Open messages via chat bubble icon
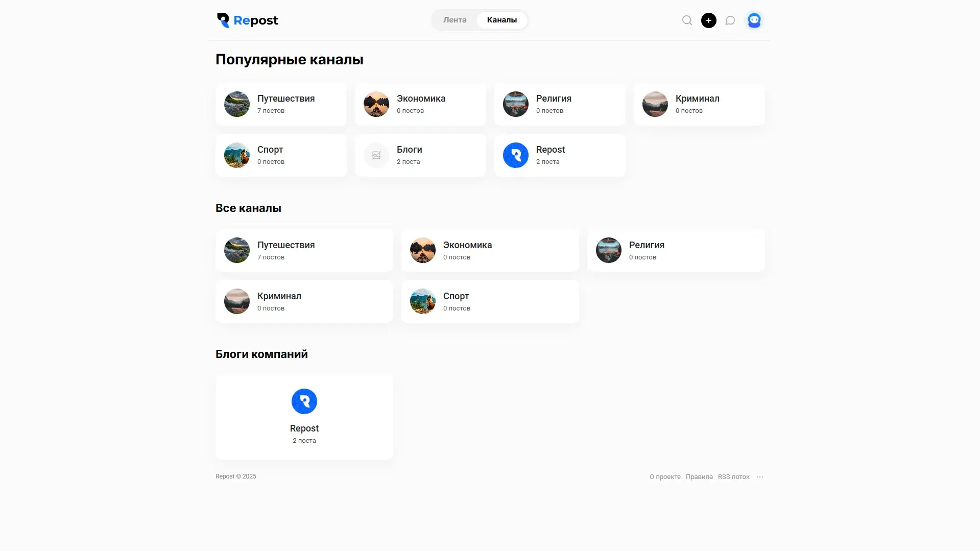The image size is (980, 551). (730, 20)
